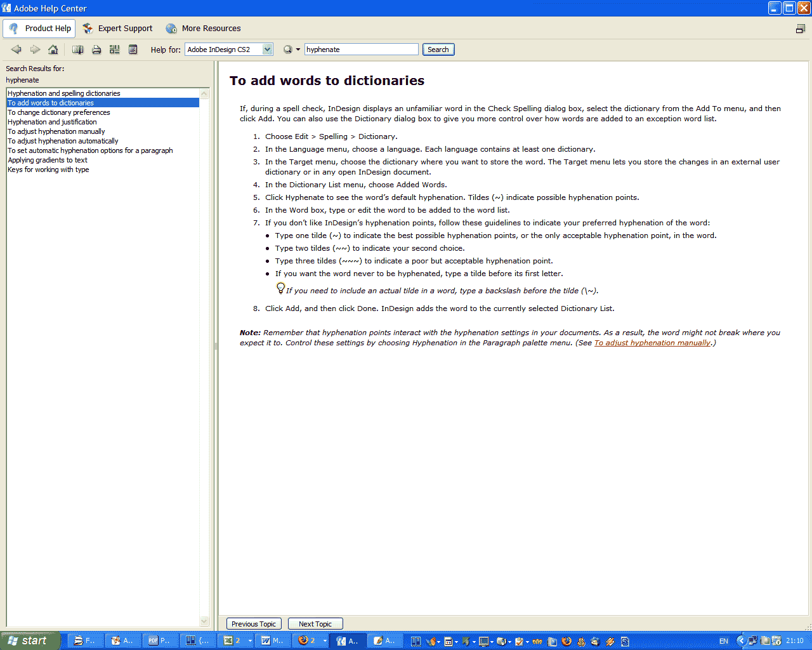The height and width of the screenshot is (650, 812).
Task: Open the search options magnifier dropdown
Action: pyautogui.click(x=291, y=50)
